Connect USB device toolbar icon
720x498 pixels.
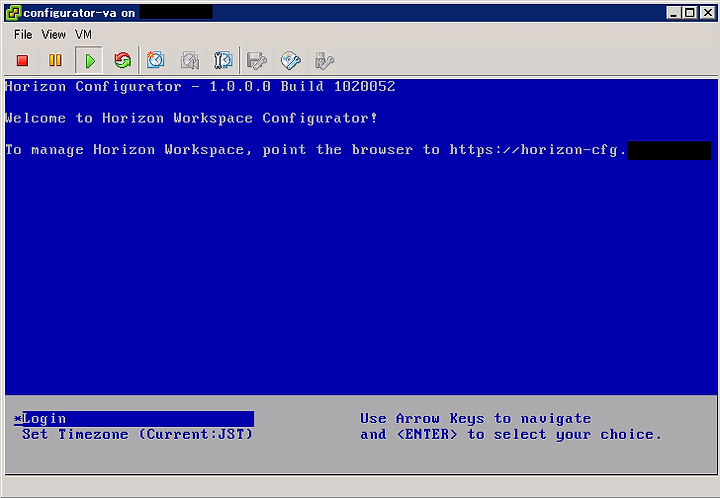pos(324,60)
